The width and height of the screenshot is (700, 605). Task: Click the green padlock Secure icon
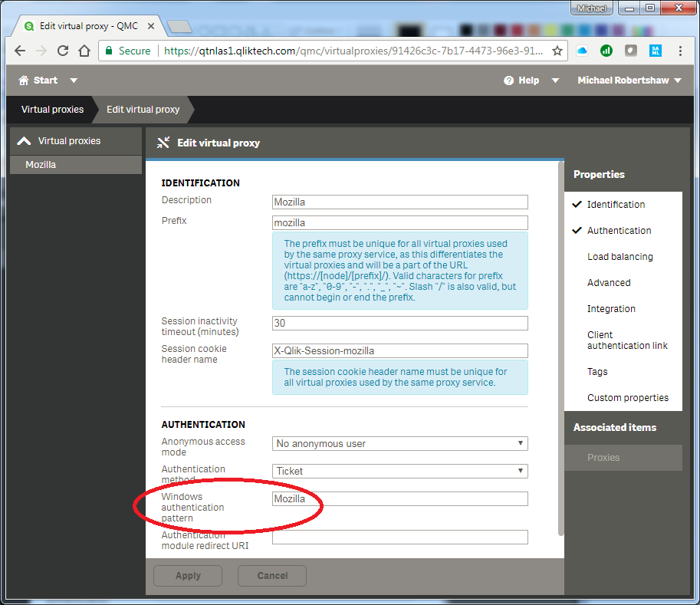[x=108, y=51]
